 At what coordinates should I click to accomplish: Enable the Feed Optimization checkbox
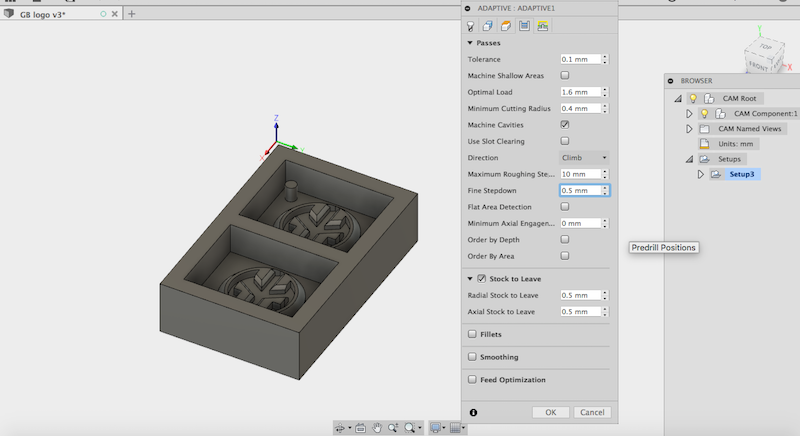pyautogui.click(x=472, y=379)
